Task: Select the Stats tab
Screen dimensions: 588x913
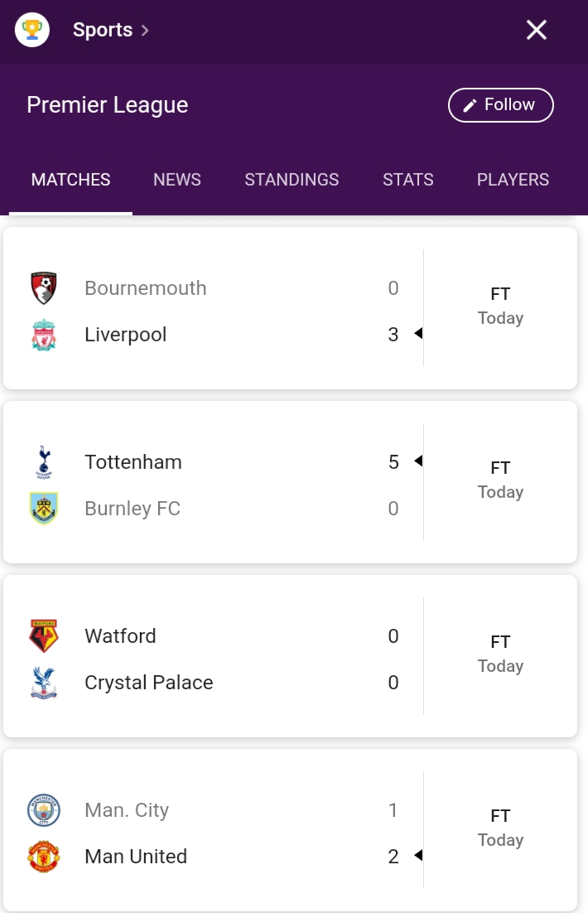Action: pyautogui.click(x=407, y=180)
